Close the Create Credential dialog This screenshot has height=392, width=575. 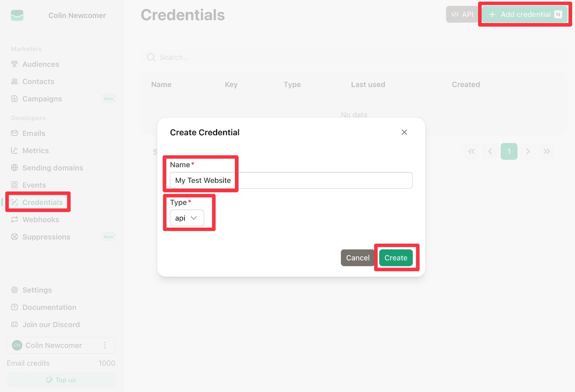coord(404,132)
